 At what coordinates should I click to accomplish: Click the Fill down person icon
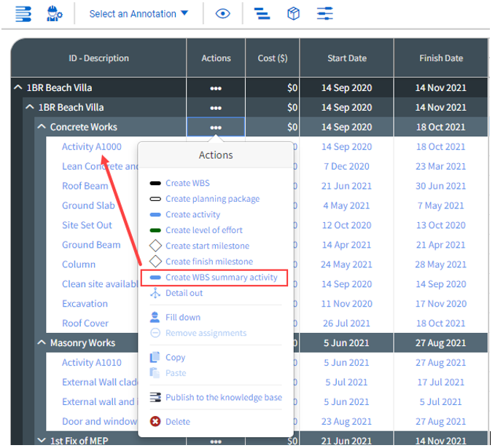[155, 317]
